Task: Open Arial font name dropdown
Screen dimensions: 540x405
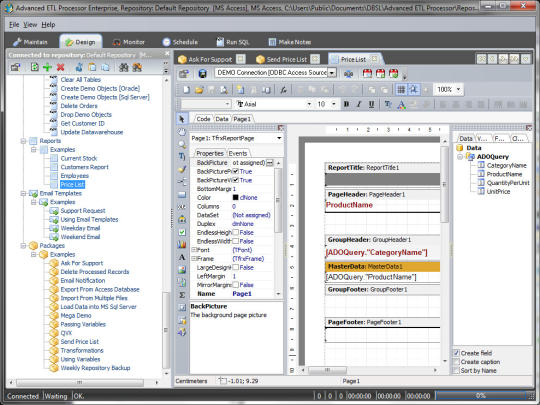Action: [309, 104]
